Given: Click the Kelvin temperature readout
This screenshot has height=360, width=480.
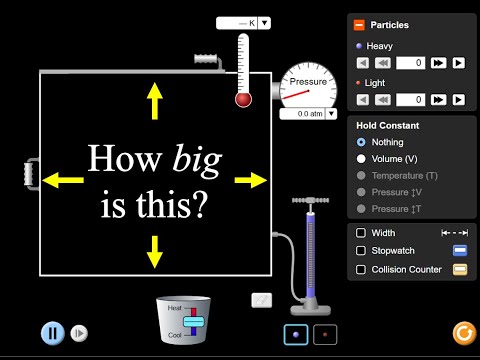Looking at the screenshot, I should coord(237,23).
